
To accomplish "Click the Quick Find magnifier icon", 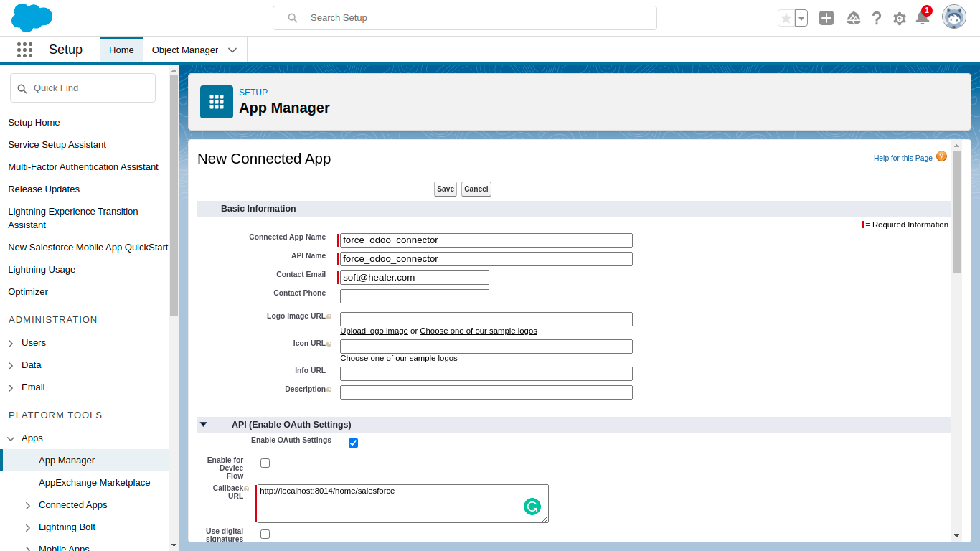I will click(x=22, y=88).
